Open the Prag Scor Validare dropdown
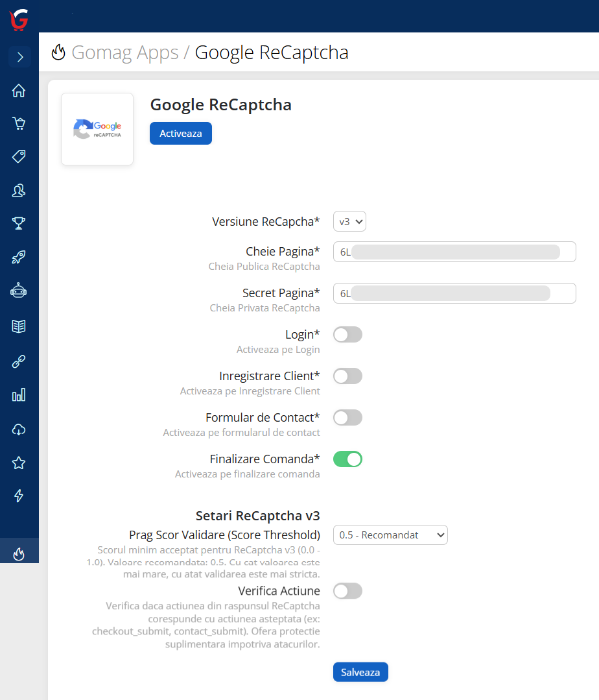This screenshot has width=599, height=700. [390, 535]
